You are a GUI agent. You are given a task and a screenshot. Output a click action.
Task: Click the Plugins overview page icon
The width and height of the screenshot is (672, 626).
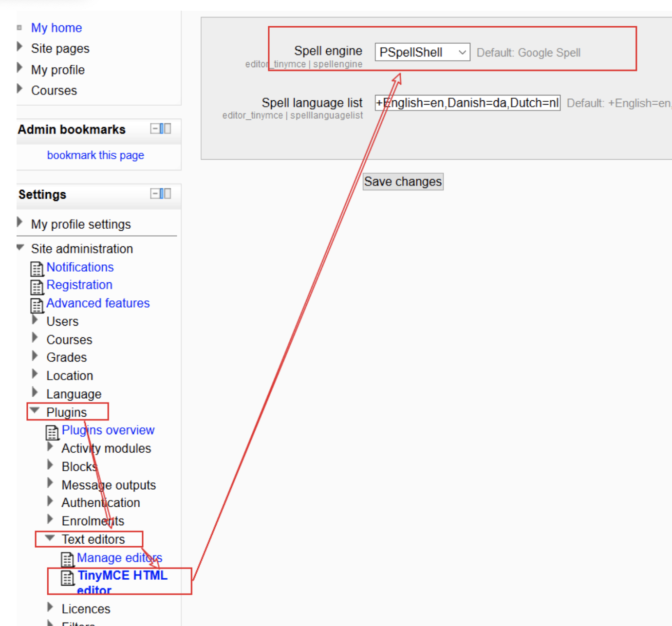(52, 432)
